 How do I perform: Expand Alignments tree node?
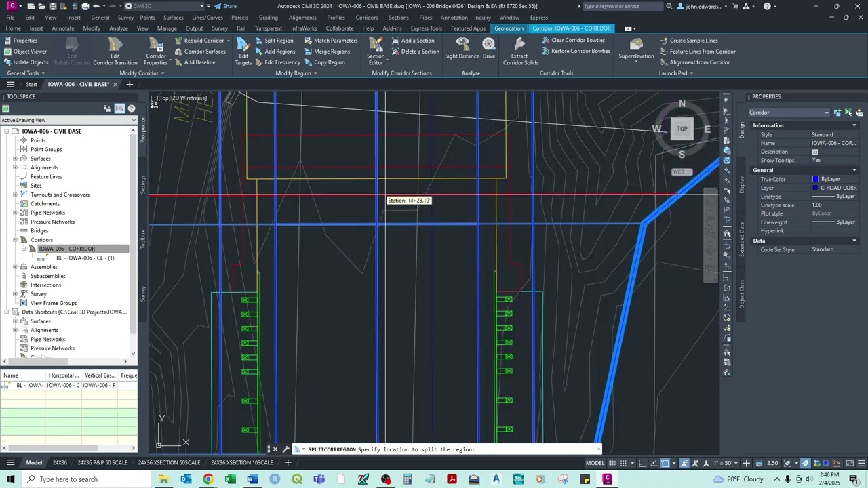pos(15,167)
